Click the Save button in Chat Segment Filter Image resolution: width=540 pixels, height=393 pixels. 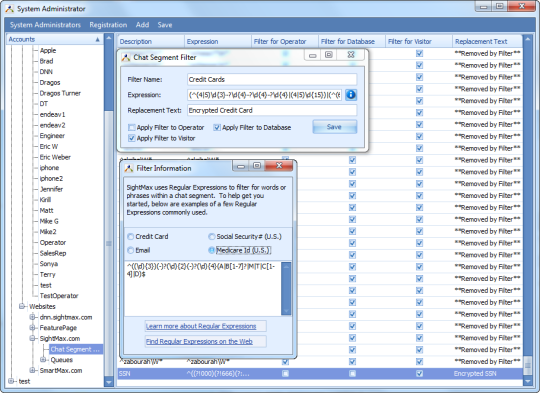tap(334, 127)
